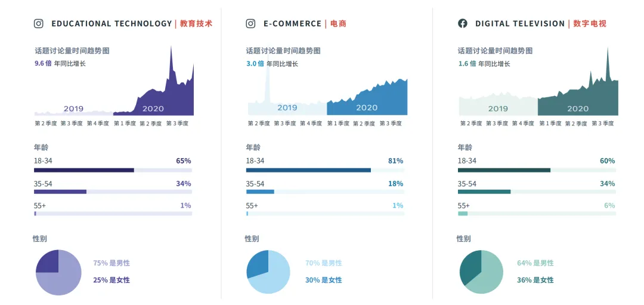Click the 75% 是男性 legend text

pyautogui.click(x=112, y=263)
